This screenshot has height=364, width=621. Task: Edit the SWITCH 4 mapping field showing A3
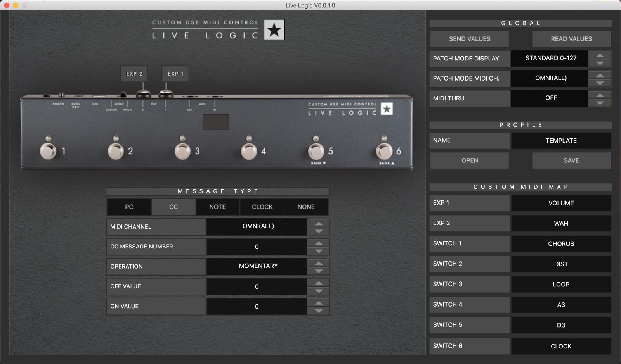coord(561,304)
